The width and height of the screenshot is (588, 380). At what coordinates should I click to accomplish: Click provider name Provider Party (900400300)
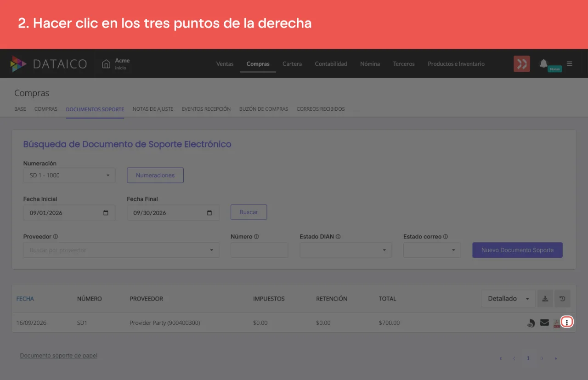pyautogui.click(x=165, y=323)
